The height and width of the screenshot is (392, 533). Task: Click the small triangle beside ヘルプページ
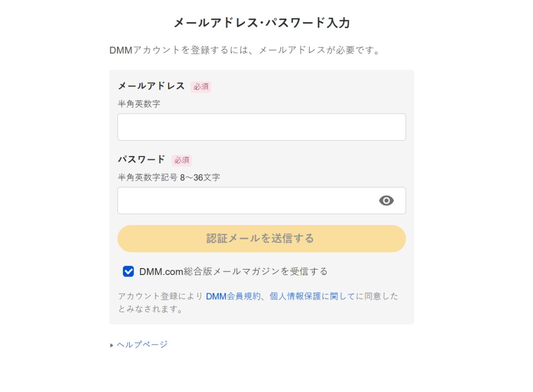click(x=112, y=345)
